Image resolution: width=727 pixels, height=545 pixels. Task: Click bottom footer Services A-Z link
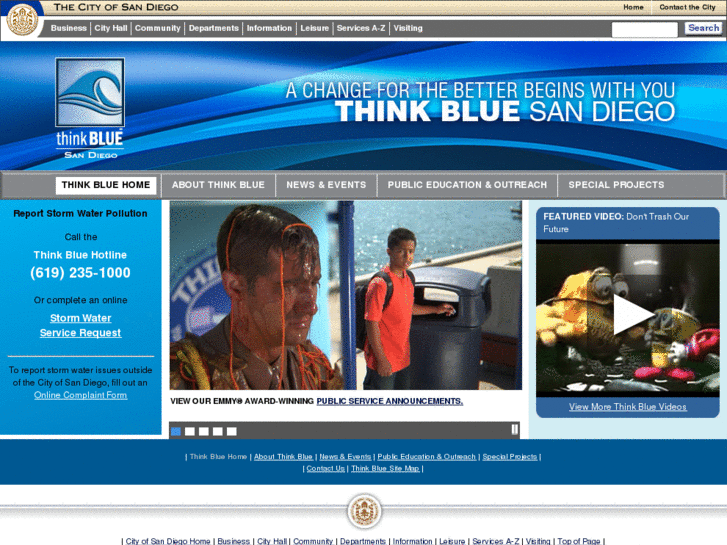point(496,541)
